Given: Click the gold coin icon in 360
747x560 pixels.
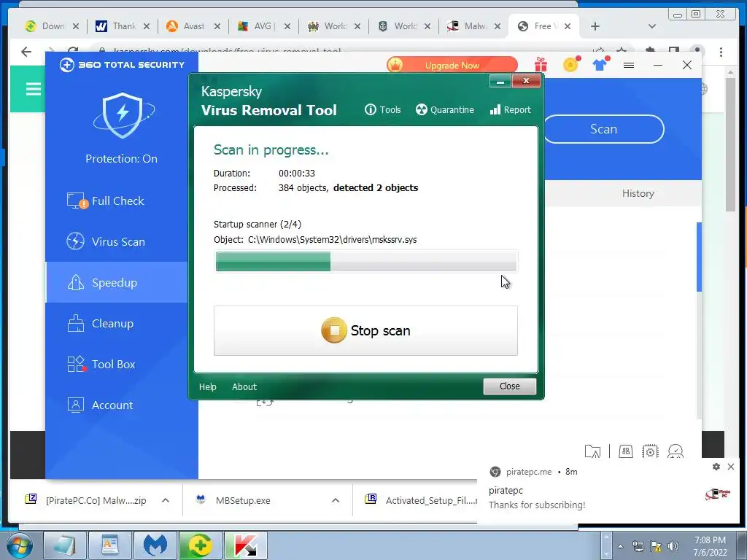Looking at the screenshot, I should click(570, 64).
